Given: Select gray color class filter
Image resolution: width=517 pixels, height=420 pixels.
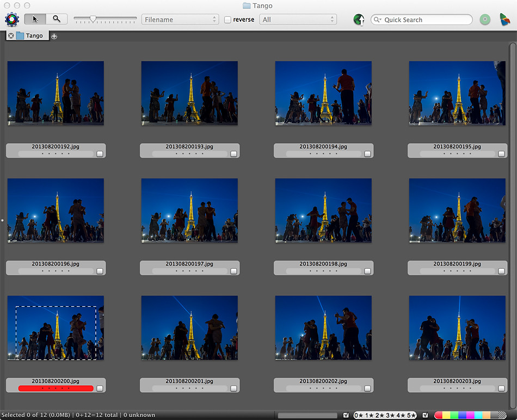Looking at the screenshot, I should [494, 416].
